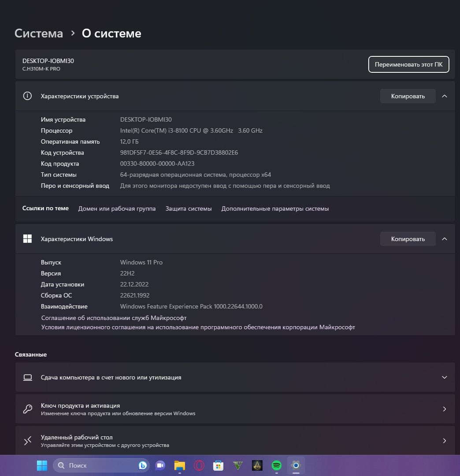Select the product code 00330-80000-00000-AA123
460x476 pixels.
click(x=157, y=164)
